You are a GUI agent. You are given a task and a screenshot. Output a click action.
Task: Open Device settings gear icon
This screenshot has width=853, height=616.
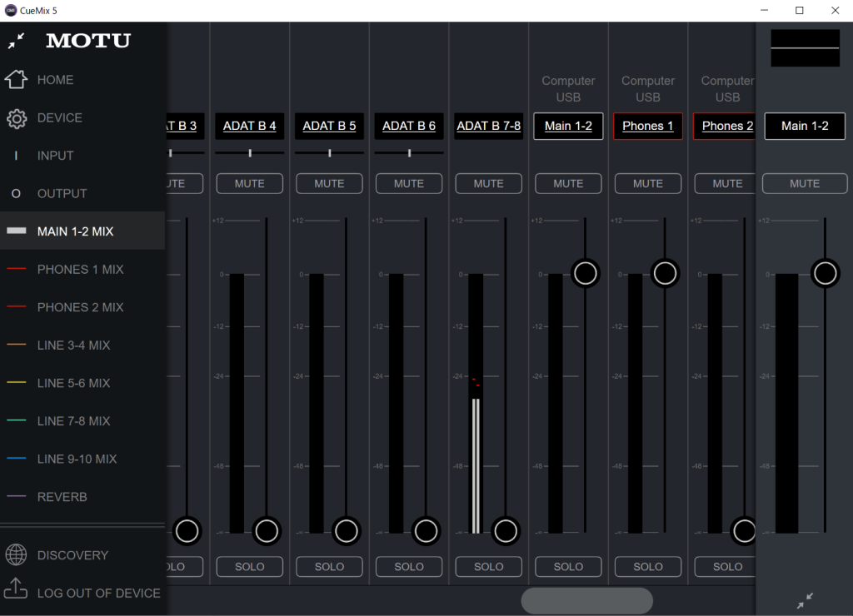tap(16, 118)
